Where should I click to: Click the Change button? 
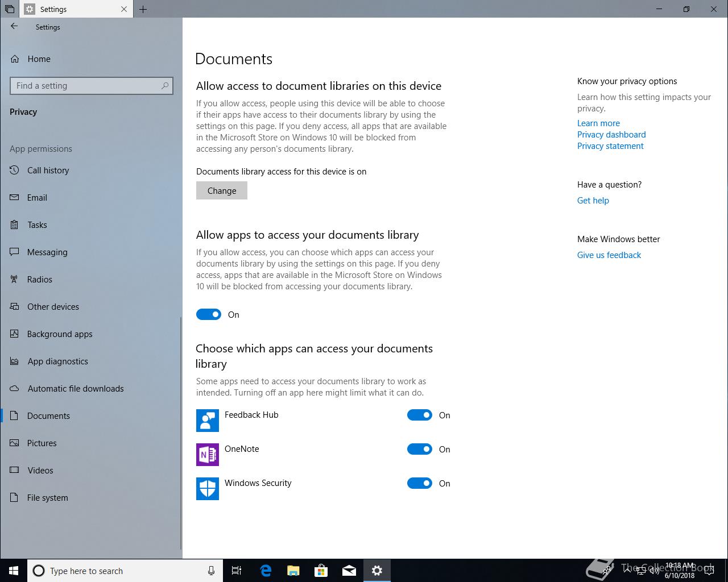222,190
